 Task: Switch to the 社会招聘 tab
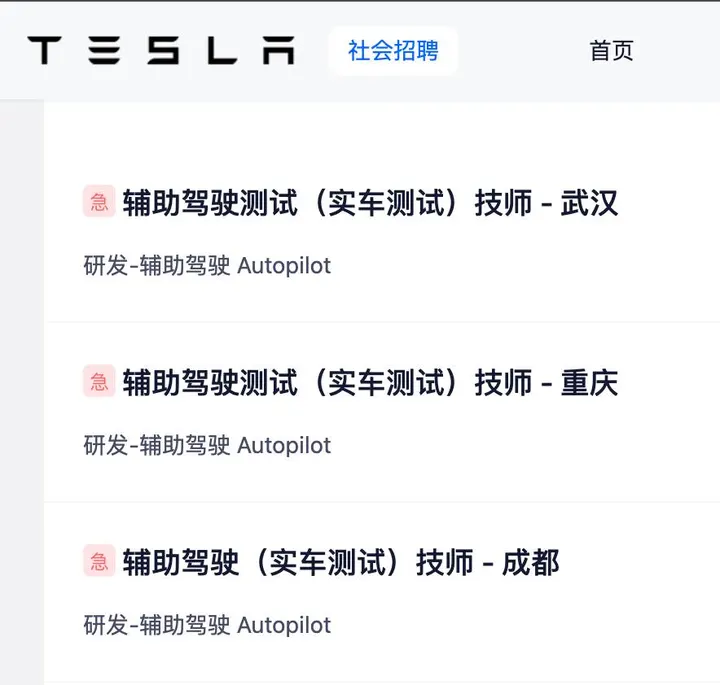tap(393, 51)
